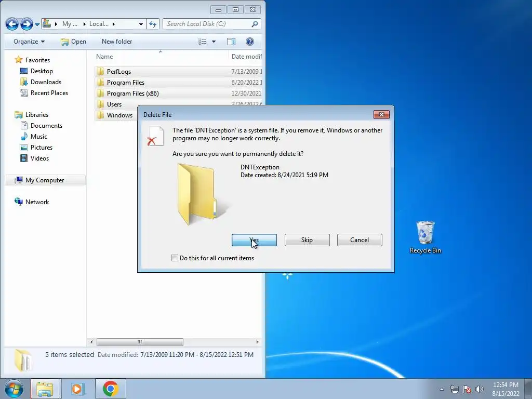Click the Windows Explorer taskbar icon

tap(45, 389)
